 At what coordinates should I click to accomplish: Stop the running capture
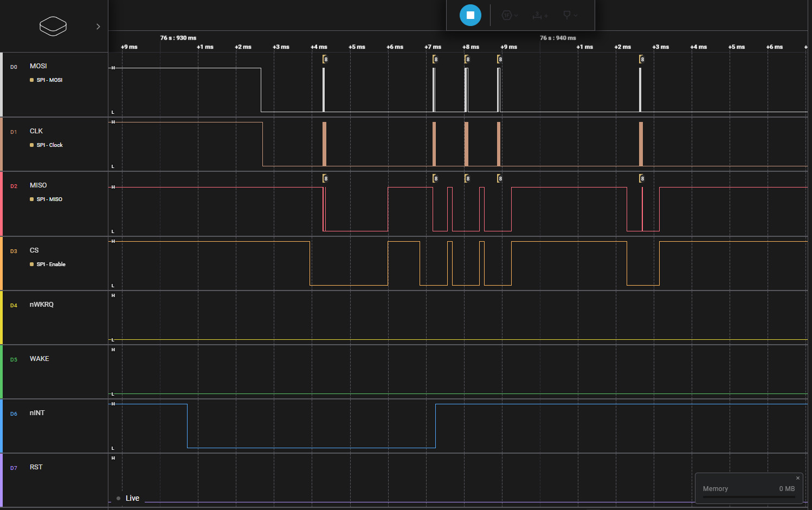(x=470, y=15)
